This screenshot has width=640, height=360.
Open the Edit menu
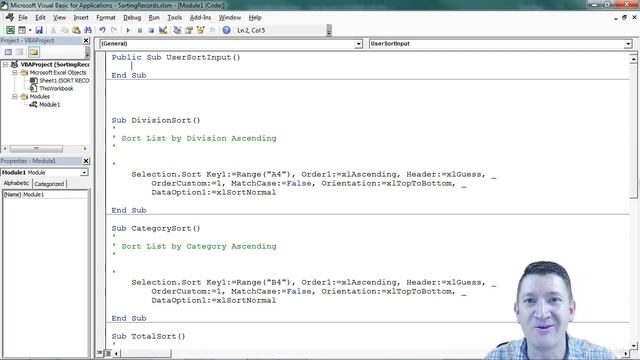(40, 18)
